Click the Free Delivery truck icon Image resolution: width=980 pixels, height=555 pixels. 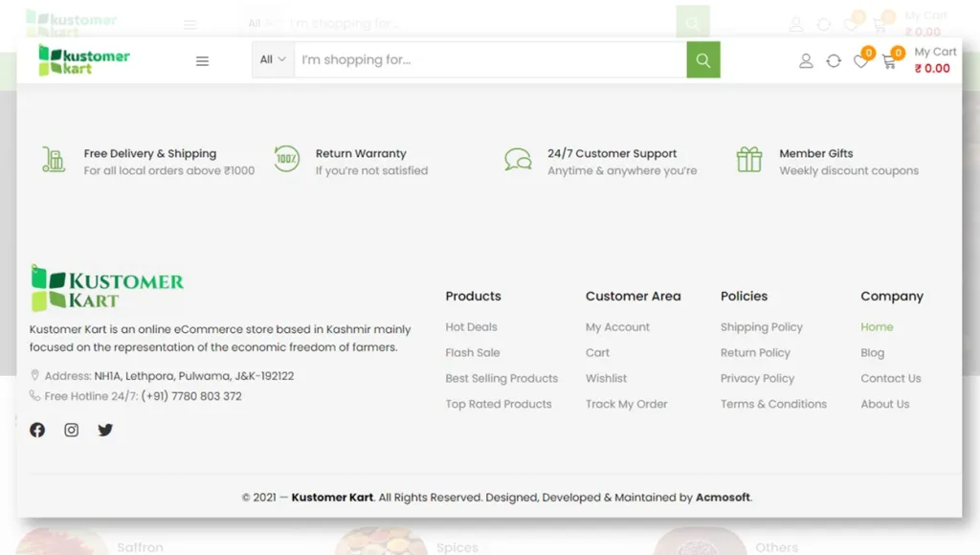point(54,160)
